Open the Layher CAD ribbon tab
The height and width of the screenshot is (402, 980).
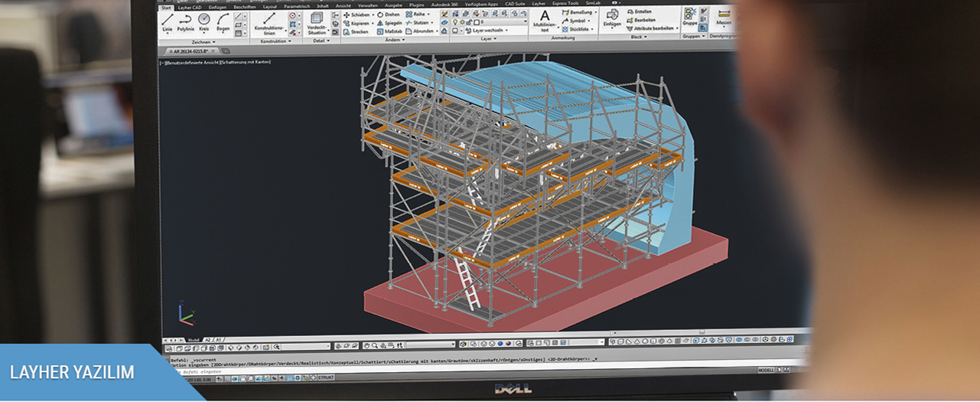point(189,7)
